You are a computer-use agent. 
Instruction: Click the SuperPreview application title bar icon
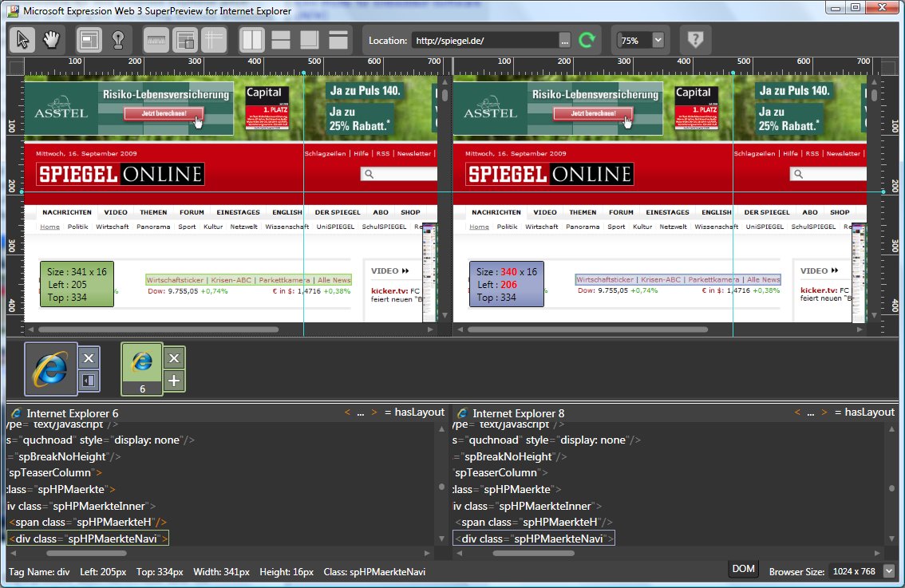click(x=14, y=10)
